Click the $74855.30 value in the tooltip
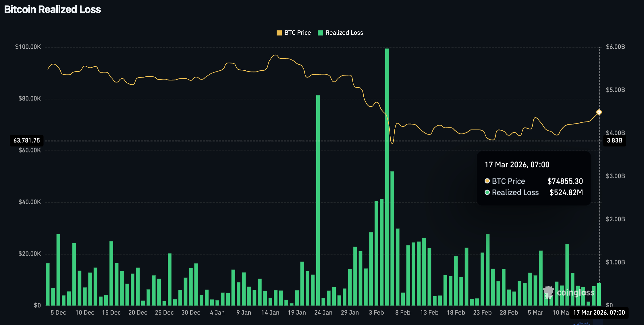644x325 pixels. 565,181
